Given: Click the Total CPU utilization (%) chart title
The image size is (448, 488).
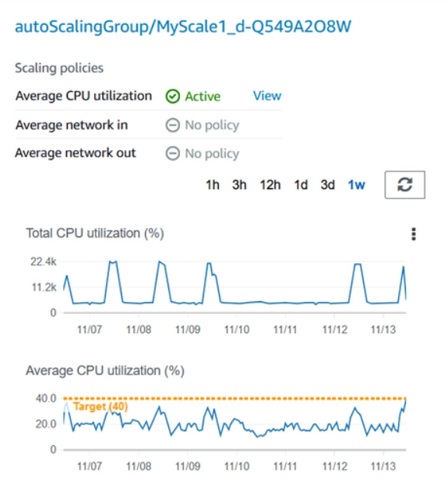Looking at the screenshot, I should [95, 233].
